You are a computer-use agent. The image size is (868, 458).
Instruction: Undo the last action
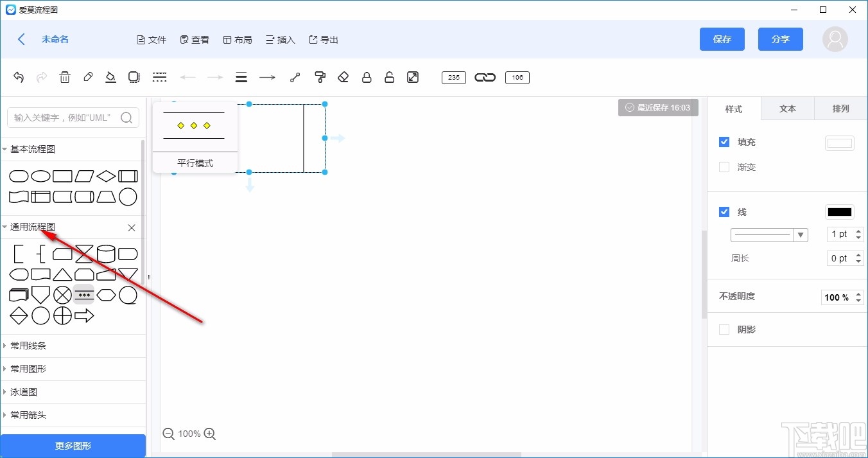19,77
